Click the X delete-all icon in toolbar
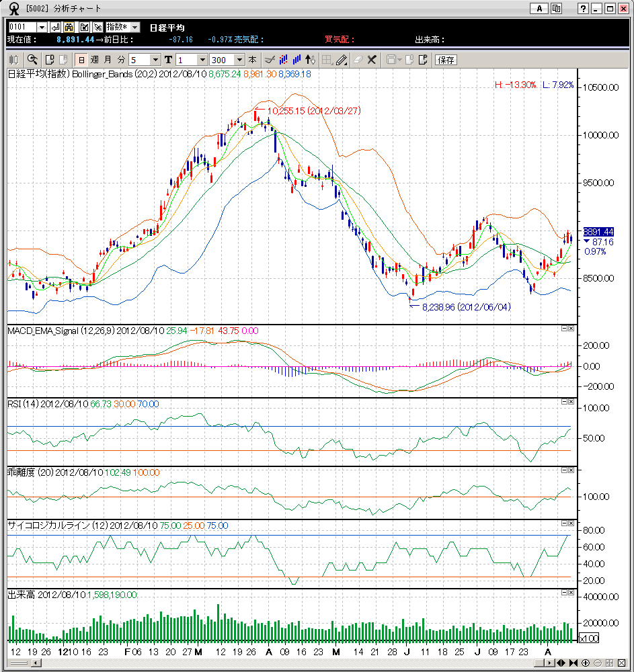Viewport: 634px width, 672px height. (372, 59)
